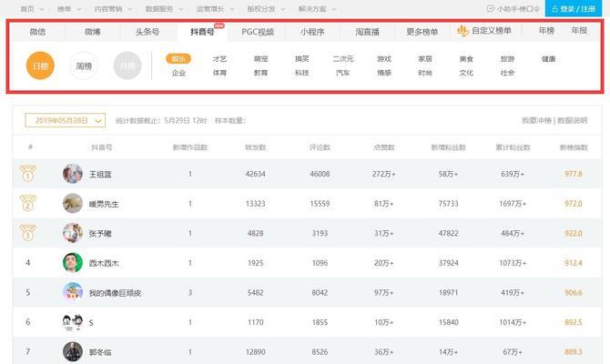Toggle the 娱乐 category filter
This screenshot has height=364, width=610.
tap(178, 59)
